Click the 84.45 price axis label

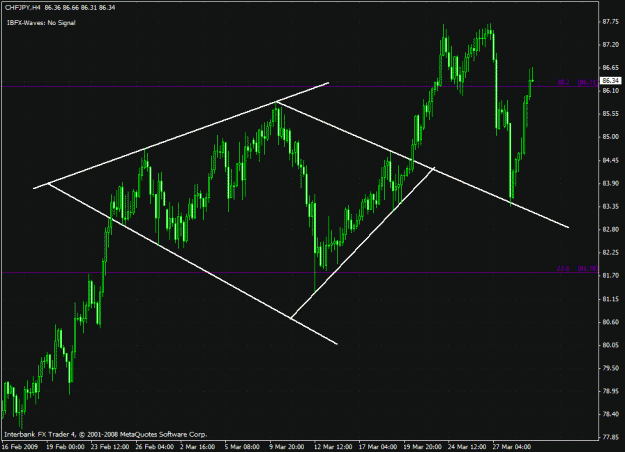(611, 160)
